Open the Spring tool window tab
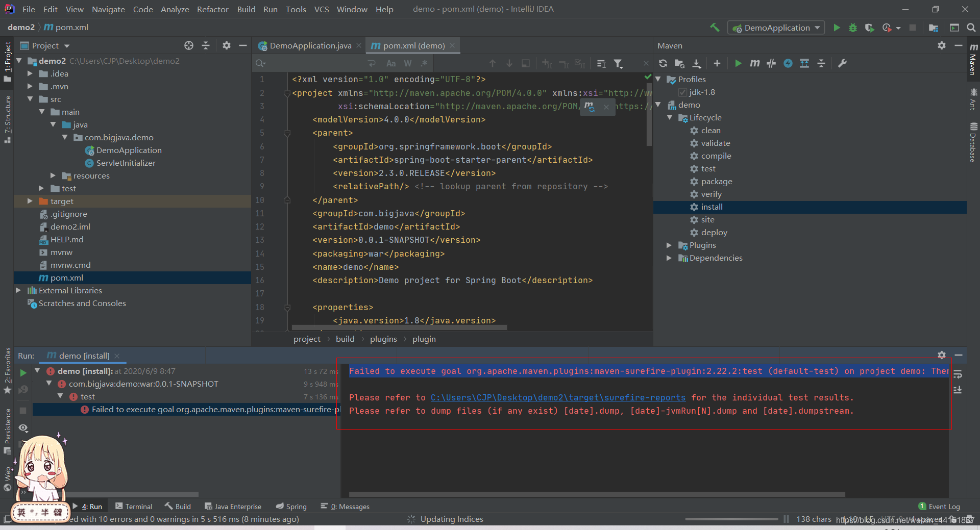 pos(291,507)
